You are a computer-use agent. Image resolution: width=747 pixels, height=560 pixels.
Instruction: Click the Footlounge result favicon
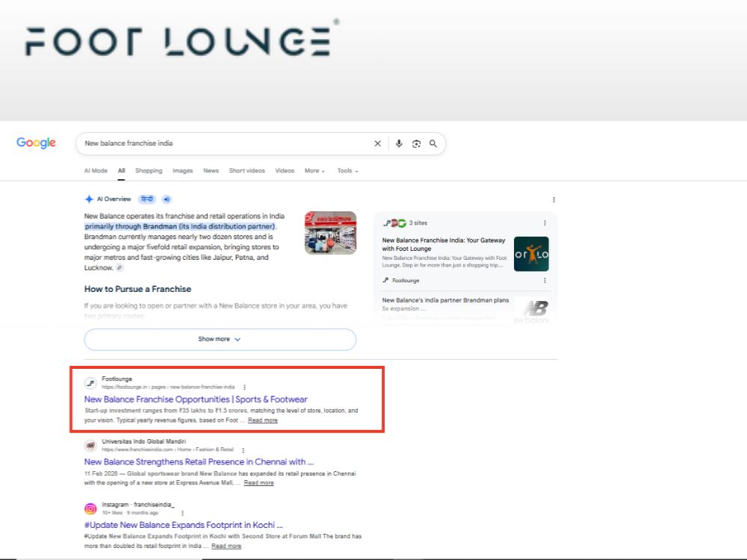pos(90,383)
